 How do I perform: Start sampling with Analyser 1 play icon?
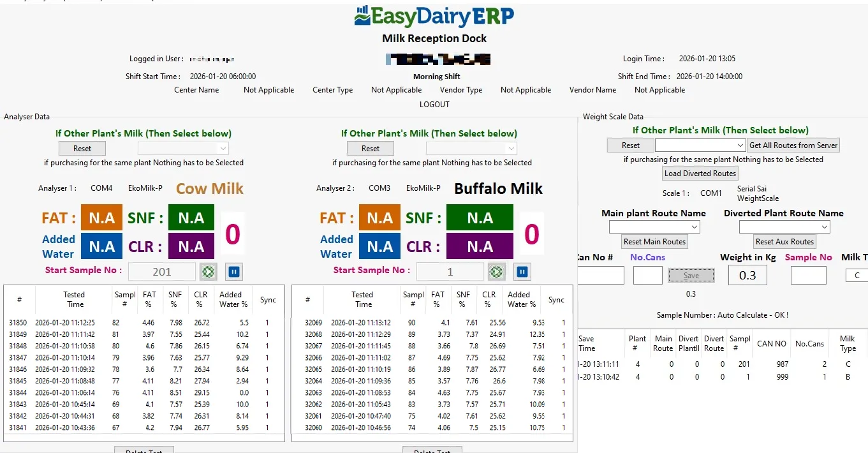[x=208, y=272]
